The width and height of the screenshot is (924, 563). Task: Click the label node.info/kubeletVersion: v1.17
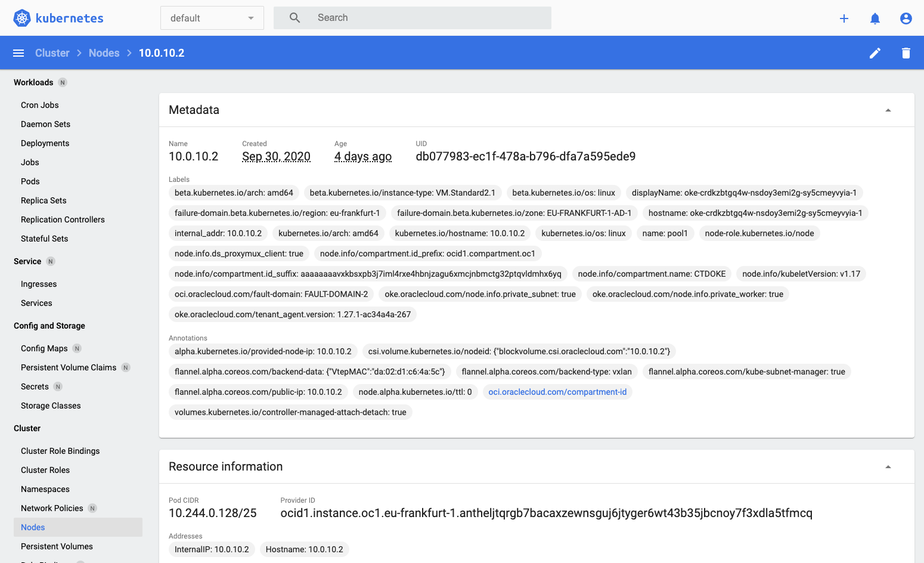[801, 274]
